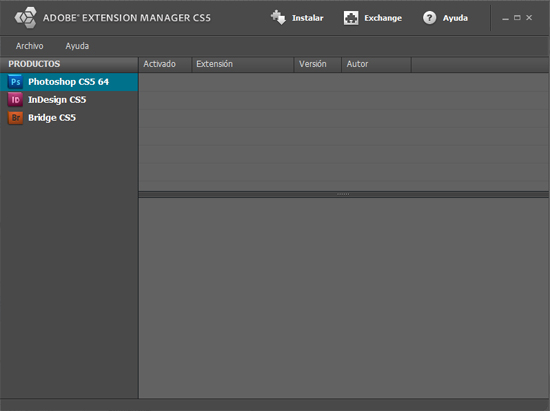Screen dimensions: 550x411
Task: Minimize the Extension Manager window
Action: point(505,18)
